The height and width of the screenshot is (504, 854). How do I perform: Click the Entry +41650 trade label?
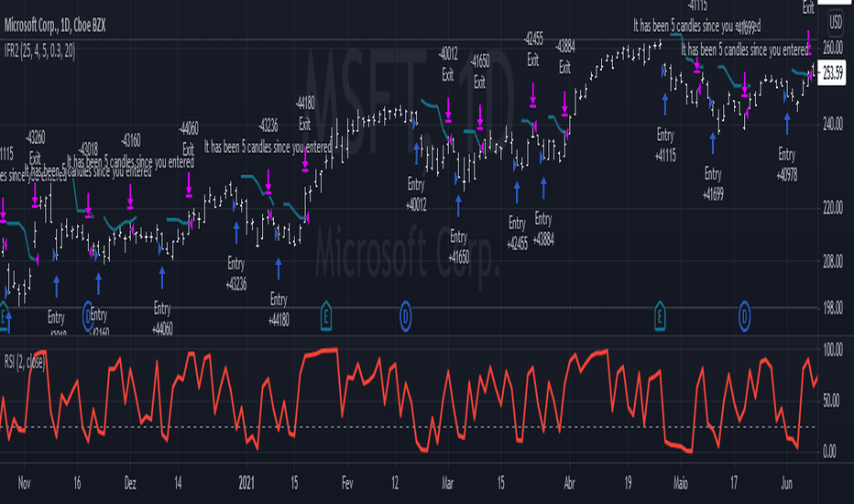458,247
